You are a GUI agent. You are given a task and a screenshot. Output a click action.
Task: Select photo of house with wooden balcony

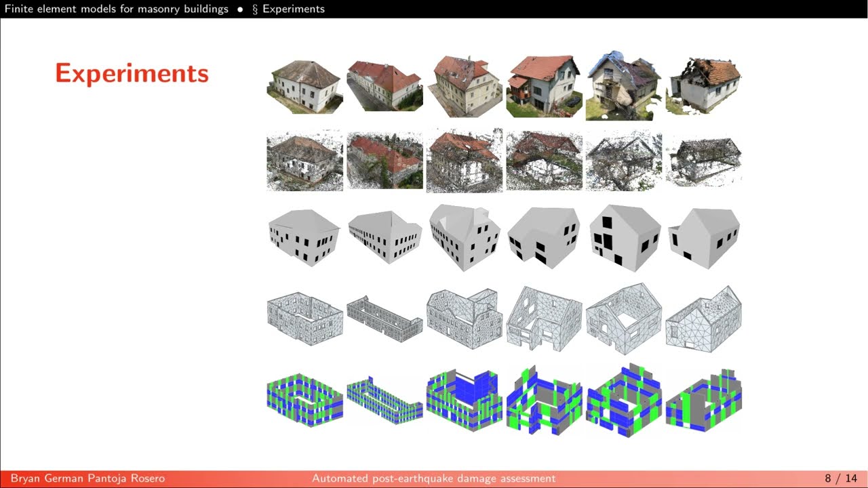click(544, 86)
